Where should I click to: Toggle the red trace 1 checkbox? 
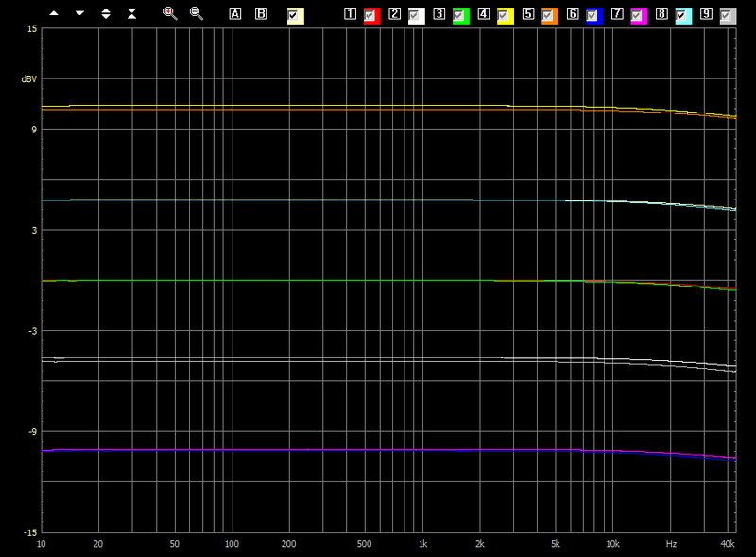point(371,16)
